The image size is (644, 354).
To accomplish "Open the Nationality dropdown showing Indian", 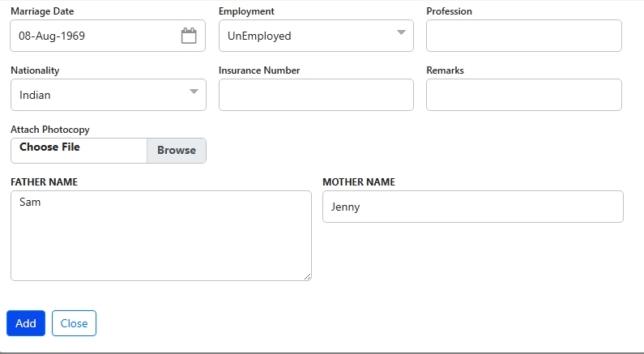I will pos(108,95).
